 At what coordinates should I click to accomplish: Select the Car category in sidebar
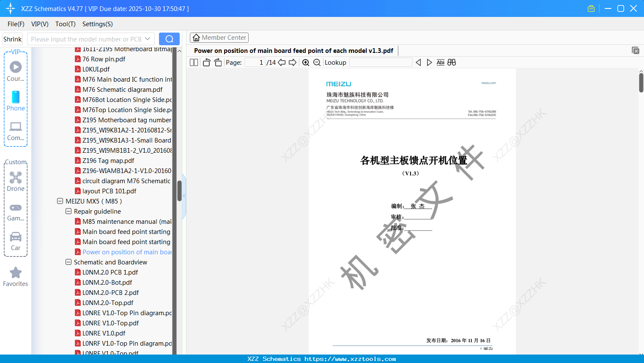16,241
